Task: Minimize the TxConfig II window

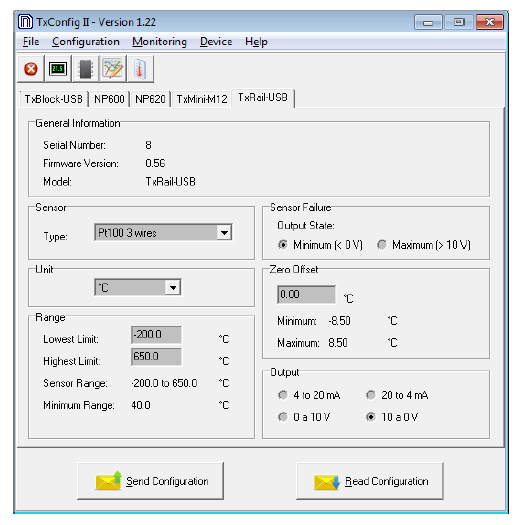Action: click(428, 22)
